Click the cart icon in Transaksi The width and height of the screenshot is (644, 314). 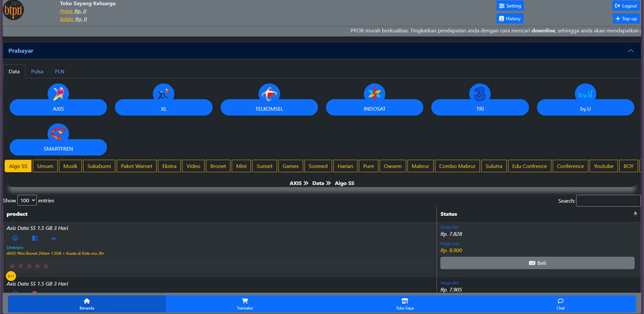[245, 301]
